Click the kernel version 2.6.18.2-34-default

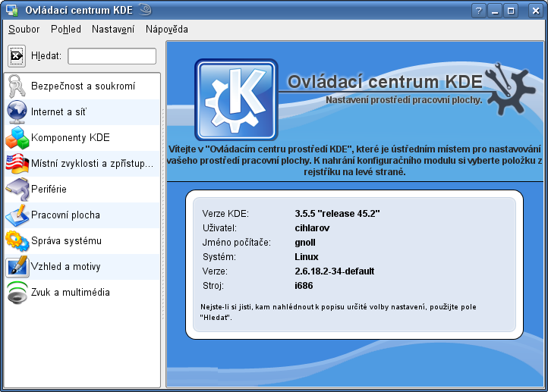tap(334, 271)
